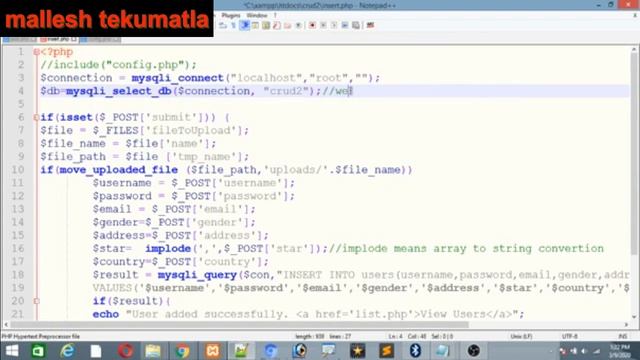Start macro recording with red Record icon
640x360 pixels.
pyautogui.click(x=313, y=25)
